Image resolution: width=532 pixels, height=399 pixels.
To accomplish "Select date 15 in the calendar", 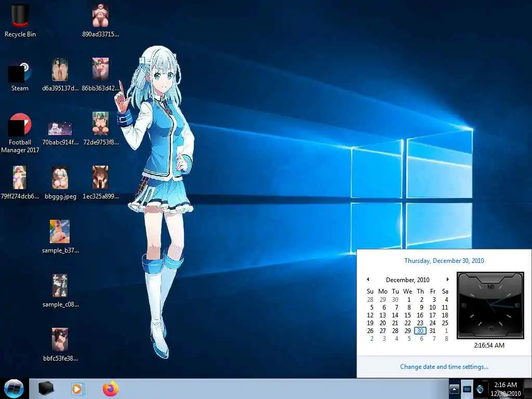I will click(407, 315).
